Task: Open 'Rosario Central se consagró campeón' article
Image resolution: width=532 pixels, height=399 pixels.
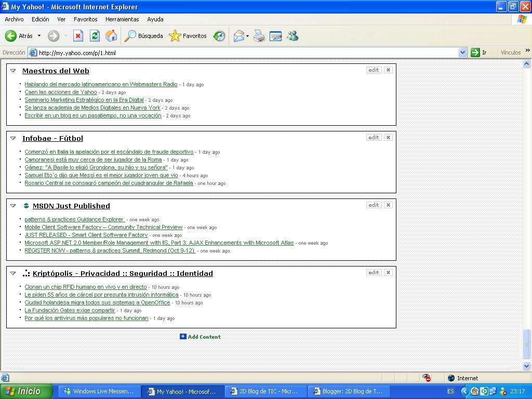Action: pos(109,183)
